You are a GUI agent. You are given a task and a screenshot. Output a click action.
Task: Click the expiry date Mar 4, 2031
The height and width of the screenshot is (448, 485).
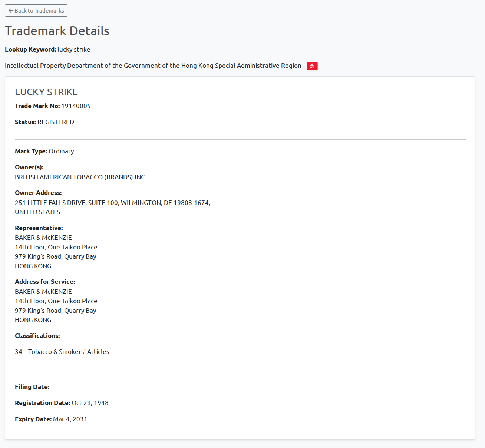pos(70,419)
